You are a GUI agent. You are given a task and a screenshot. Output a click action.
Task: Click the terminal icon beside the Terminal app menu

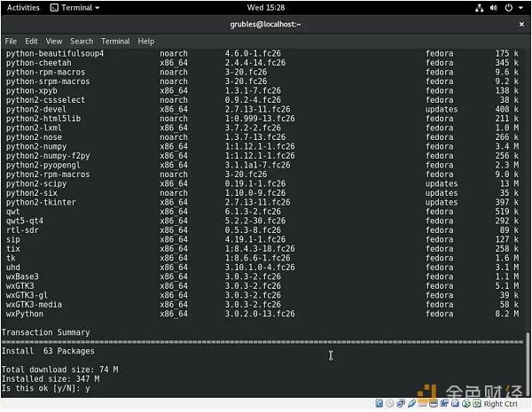point(54,7)
